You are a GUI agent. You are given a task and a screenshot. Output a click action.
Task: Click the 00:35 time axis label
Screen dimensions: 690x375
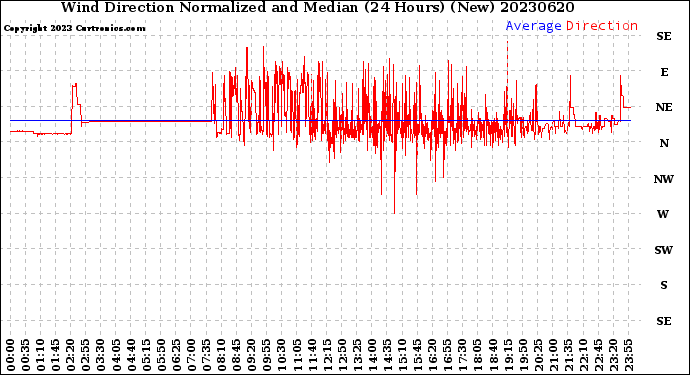[x=26, y=355]
